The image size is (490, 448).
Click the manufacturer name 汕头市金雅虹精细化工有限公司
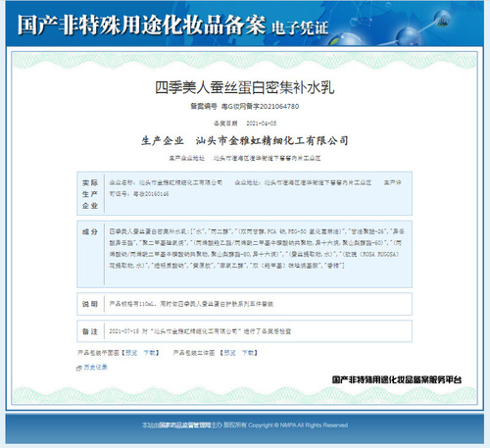pyautogui.click(x=271, y=141)
